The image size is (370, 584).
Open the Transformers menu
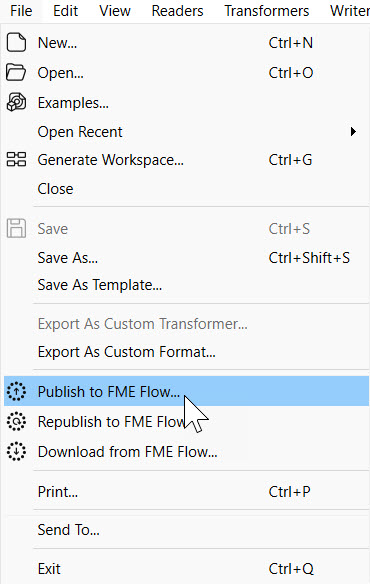coord(267,11)
